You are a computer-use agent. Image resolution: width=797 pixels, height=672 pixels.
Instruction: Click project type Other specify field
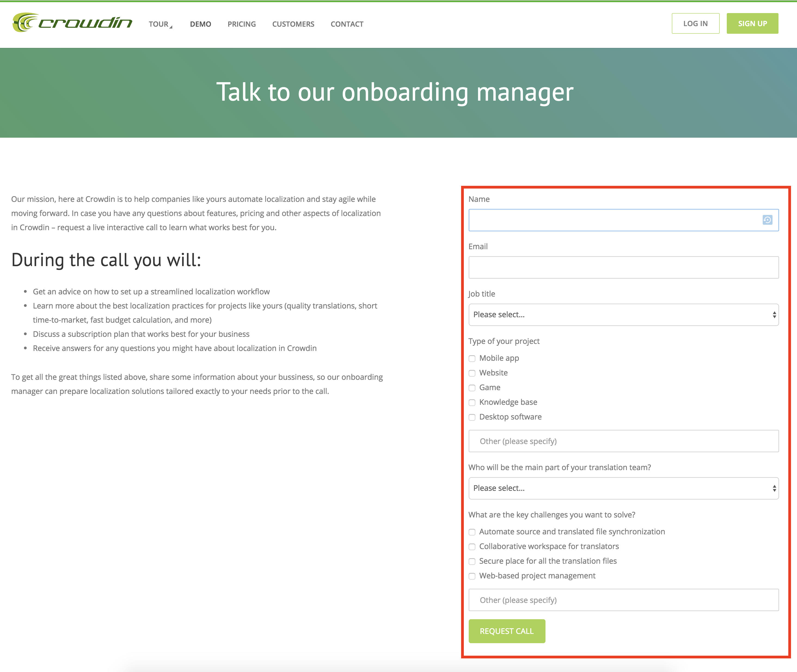(x=623, y=441)
